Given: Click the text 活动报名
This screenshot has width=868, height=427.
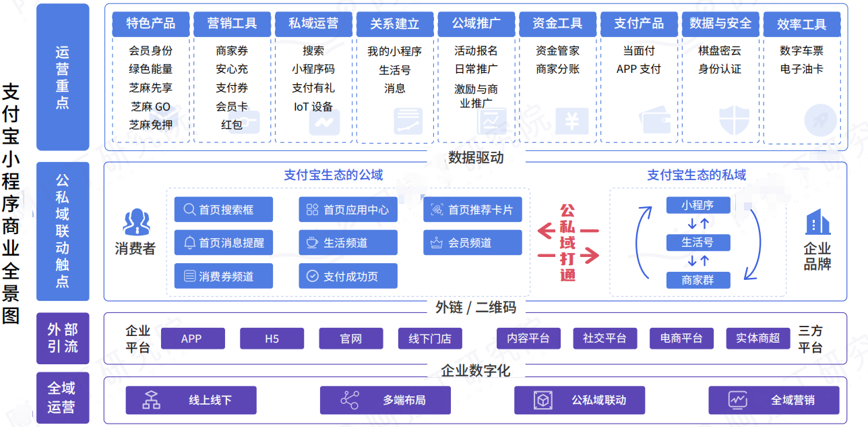Looking at the screenshot, I should (x=476, y=51).
